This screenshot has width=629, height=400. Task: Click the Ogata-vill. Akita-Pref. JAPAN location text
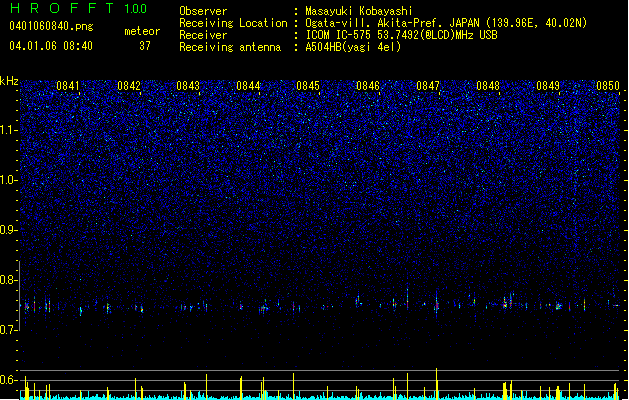tap(446, 23)
